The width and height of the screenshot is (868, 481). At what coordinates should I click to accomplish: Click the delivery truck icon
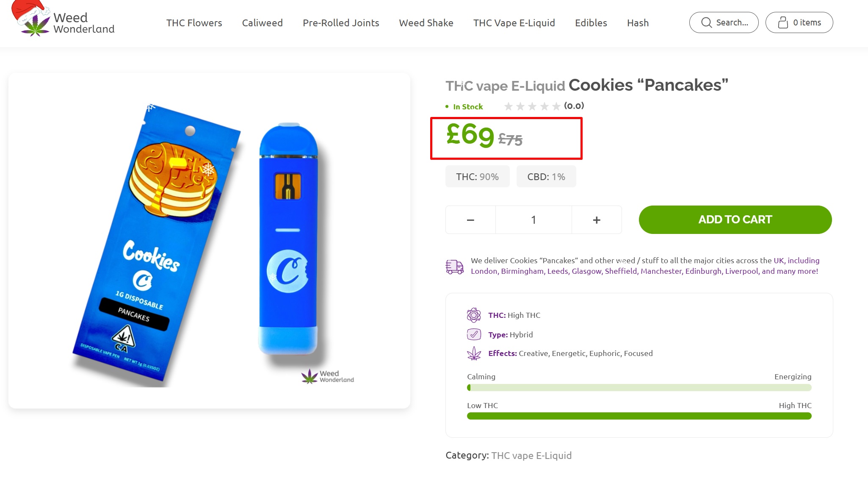click(x=455, y=267)
